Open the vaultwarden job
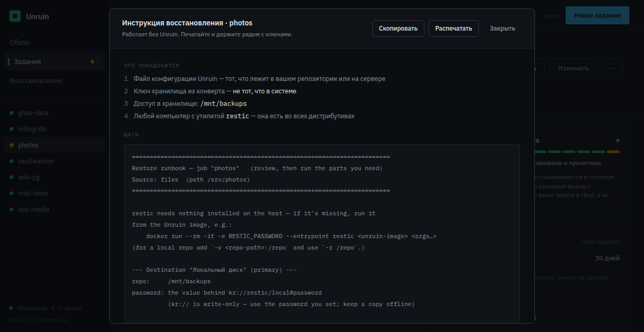 click(55, 161)
